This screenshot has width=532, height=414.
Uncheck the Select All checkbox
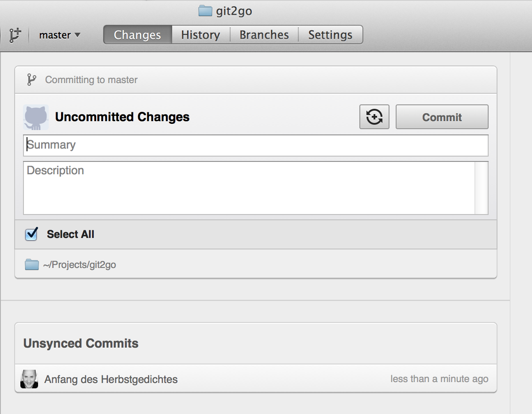pyautogui.click(x=31, y=234)
